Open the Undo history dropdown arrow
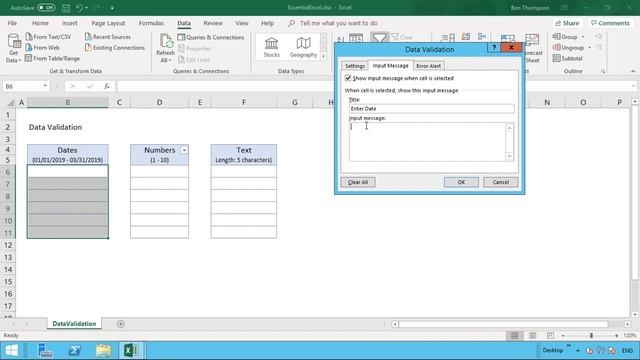 [87, 8]
